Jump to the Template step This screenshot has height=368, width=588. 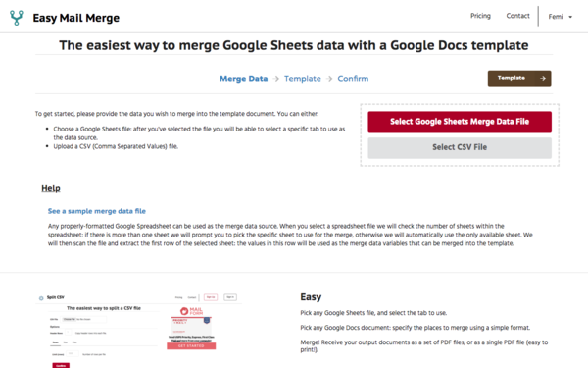(x=303, y=79)
